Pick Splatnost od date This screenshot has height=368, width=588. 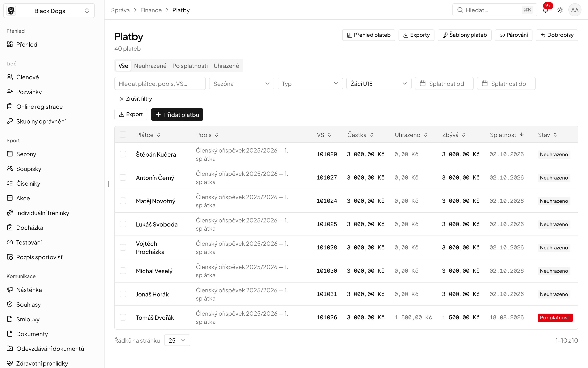tap(444, 83)
